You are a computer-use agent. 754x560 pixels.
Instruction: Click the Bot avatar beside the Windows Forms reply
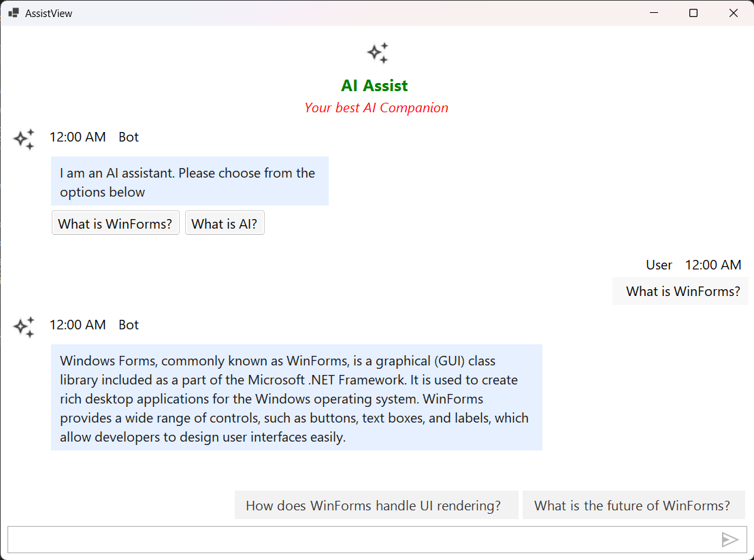click(24, 327)
